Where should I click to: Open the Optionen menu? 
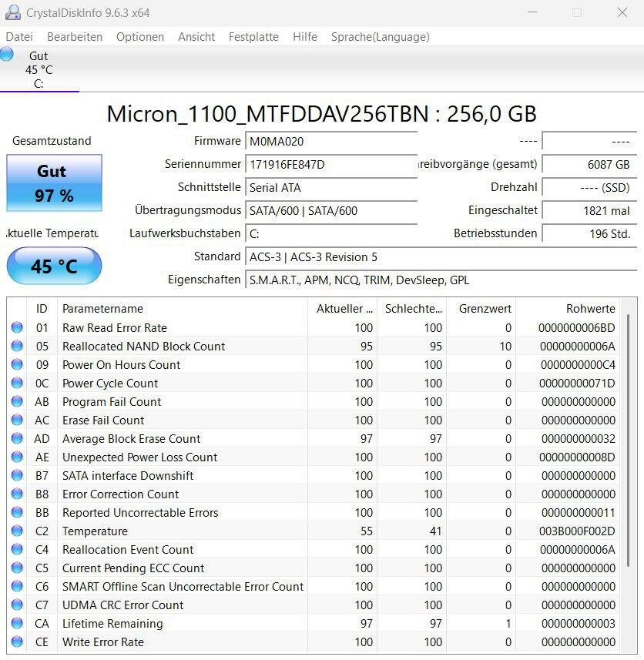pos(140,37)
